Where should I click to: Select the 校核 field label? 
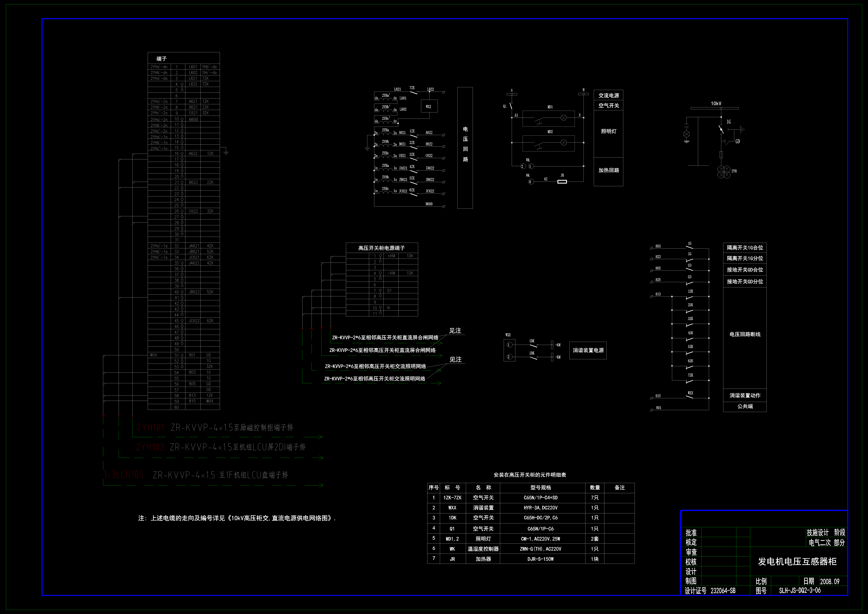click(691, 562)
